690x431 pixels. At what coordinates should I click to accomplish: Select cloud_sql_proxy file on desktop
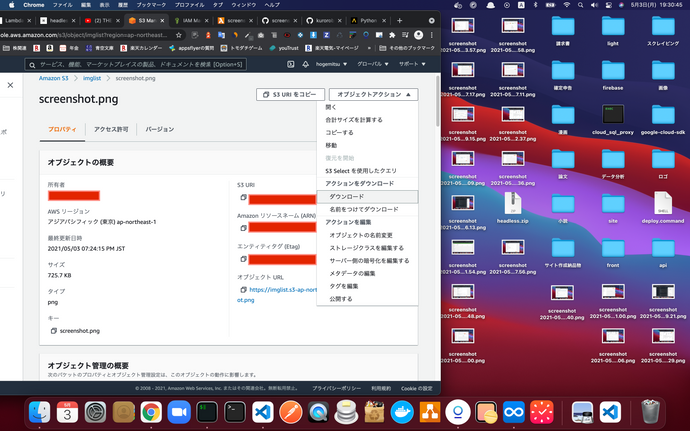click(x=613, y=119)
